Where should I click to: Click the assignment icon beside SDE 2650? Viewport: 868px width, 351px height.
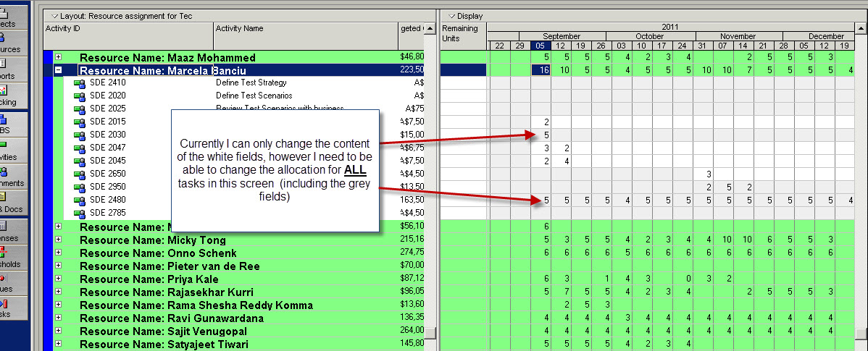[x=79, y=174]
